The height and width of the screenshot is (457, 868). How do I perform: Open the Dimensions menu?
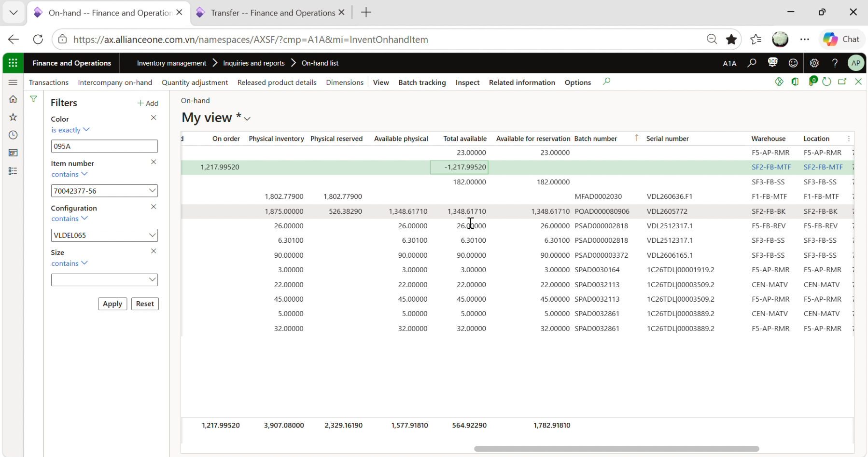[x=345, y=83]
